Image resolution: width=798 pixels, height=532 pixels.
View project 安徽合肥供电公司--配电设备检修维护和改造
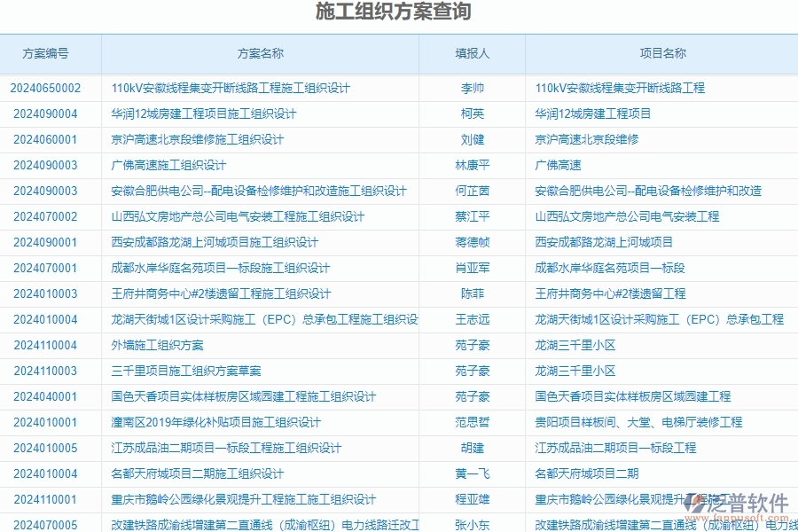[x=653, y=191]
